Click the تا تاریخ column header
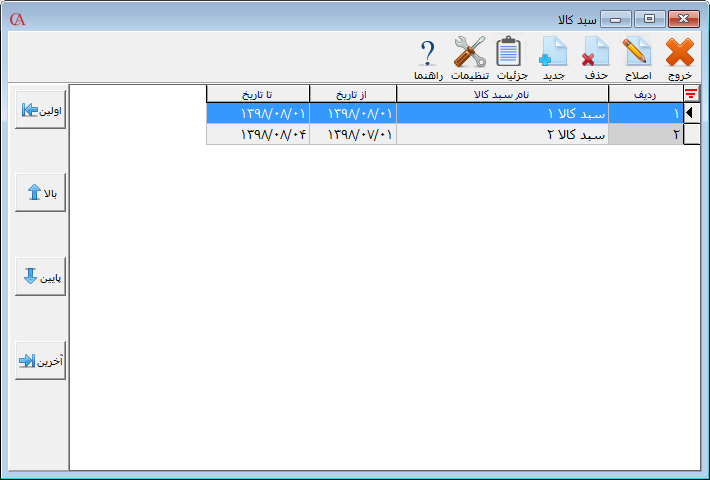710x480 pixels. (258, 94)
